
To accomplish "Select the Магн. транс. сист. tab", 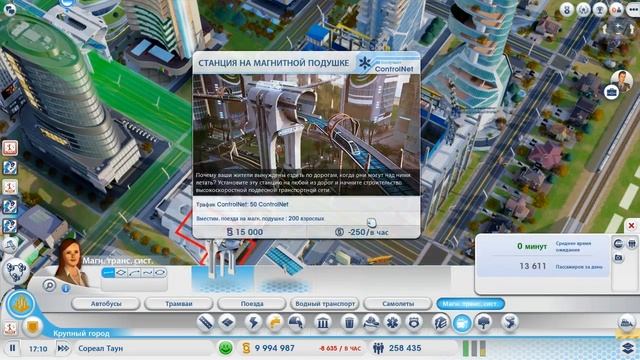I will coord(470,304).
